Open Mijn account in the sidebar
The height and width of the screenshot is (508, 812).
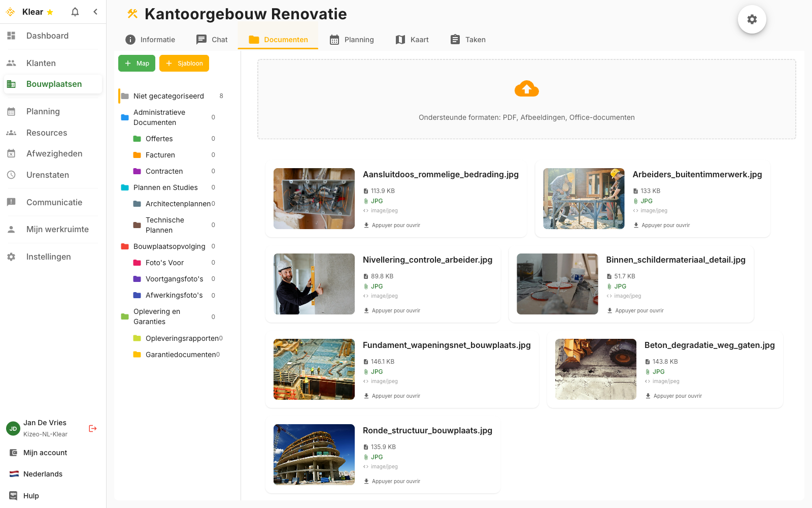tap(45, 453)
